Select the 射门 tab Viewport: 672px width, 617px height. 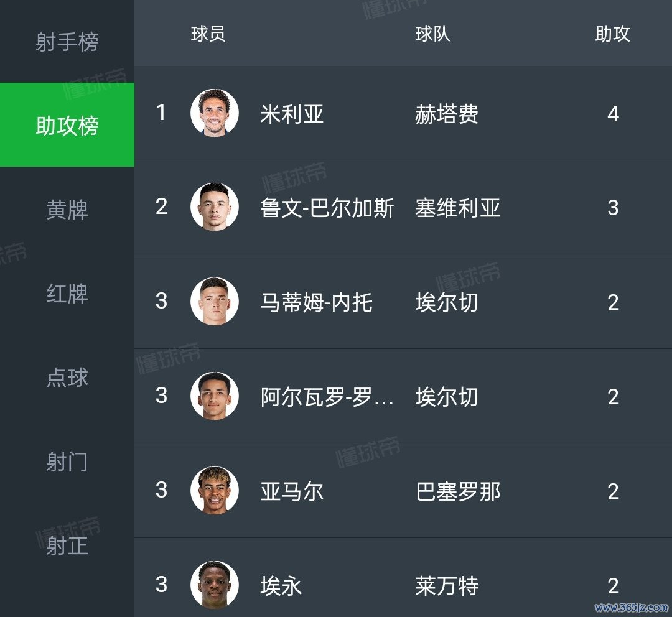click(x=67, y=462)
